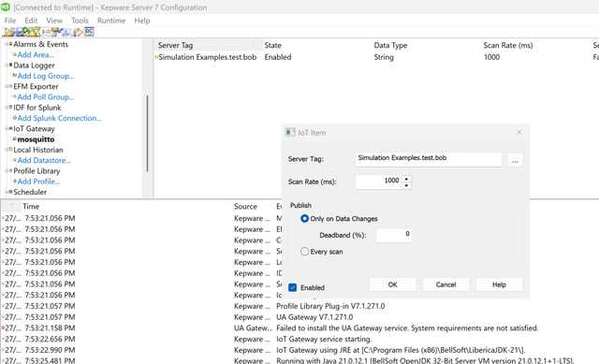Collapse the Local Historian tree node
Viewport: 599px width, 364px height.
click(7, 150)
